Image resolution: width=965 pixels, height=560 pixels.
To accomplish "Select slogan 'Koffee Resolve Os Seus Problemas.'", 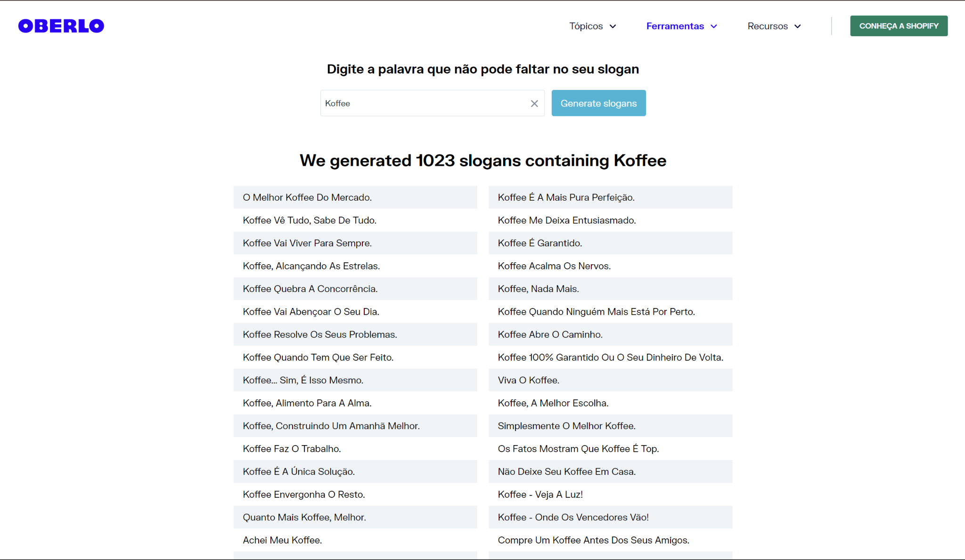I will click(355, 334).
